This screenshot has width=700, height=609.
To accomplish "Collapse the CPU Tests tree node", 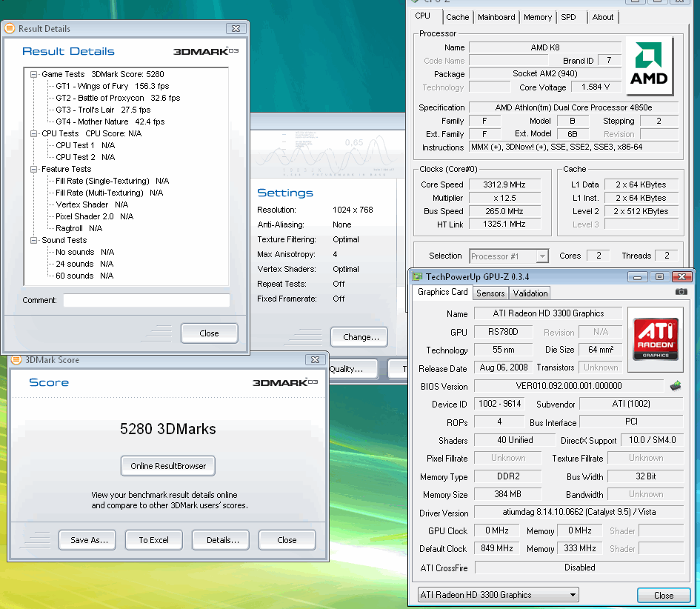I will pos(33,133).
